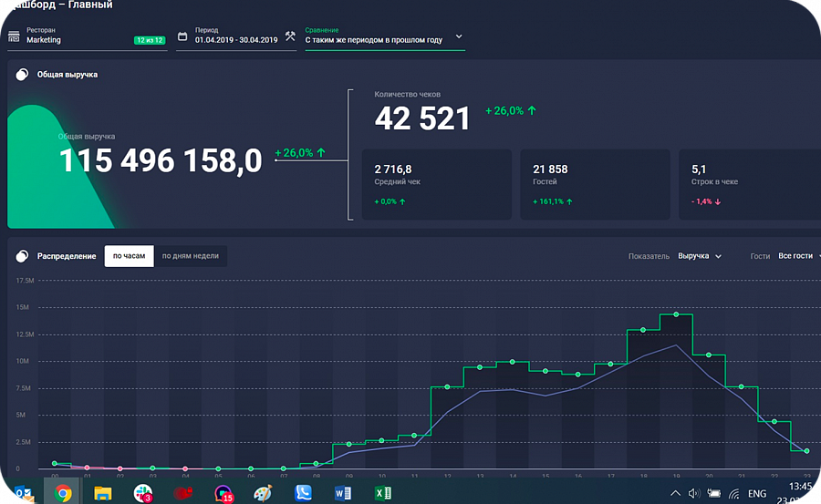Open File Explorer from the taskbar
Viewport: 821px width, 504px height.
(x=102, y=493)
